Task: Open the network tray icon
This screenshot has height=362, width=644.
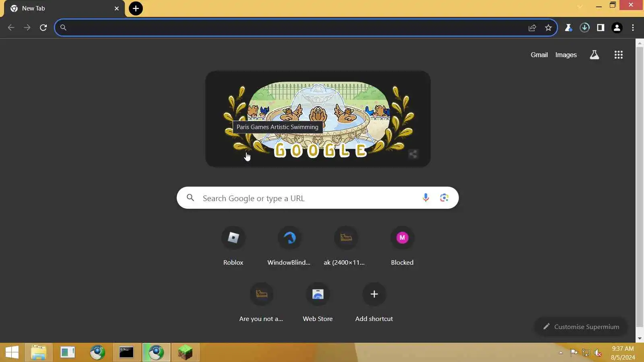Action: point(586,353)
